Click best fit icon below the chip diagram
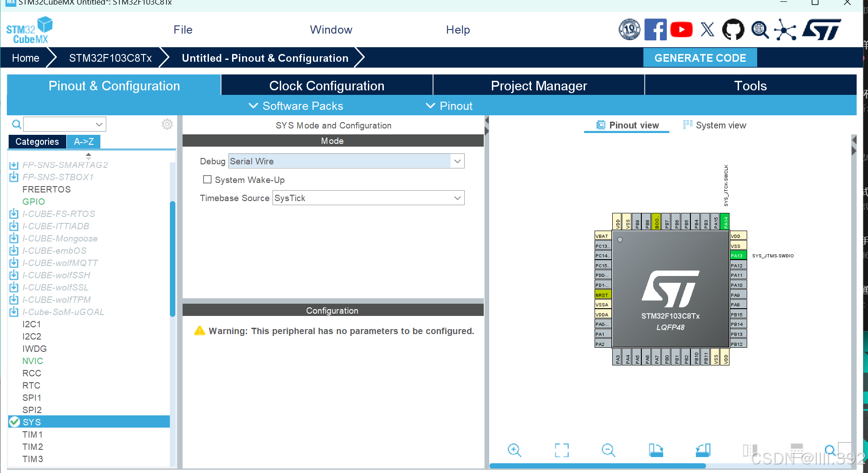868x473 pixels. pyautogui.click(x=561, y=450)
